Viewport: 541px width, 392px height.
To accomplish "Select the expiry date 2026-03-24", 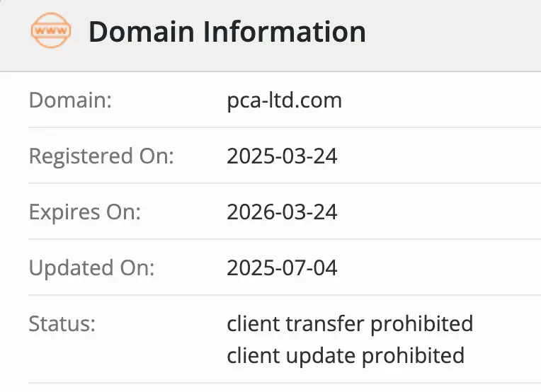I will click(282, 212).
